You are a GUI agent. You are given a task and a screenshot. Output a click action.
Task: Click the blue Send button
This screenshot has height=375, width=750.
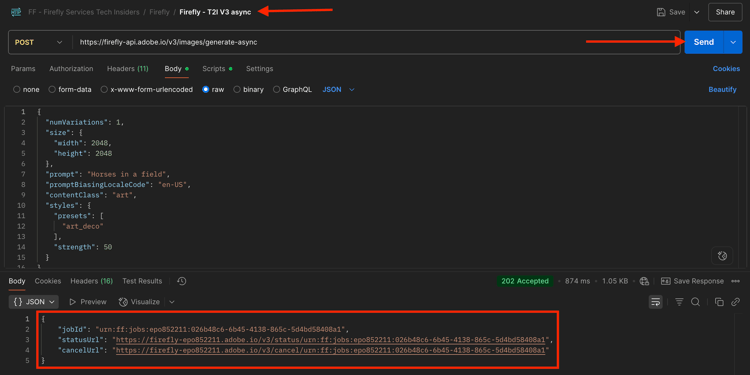tap(704, 42)
